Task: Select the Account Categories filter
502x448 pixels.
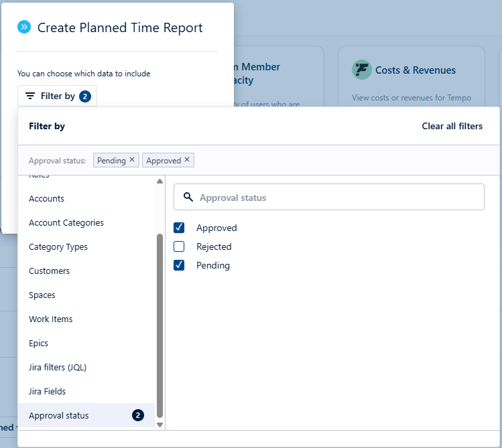Action: click(86, 222)
